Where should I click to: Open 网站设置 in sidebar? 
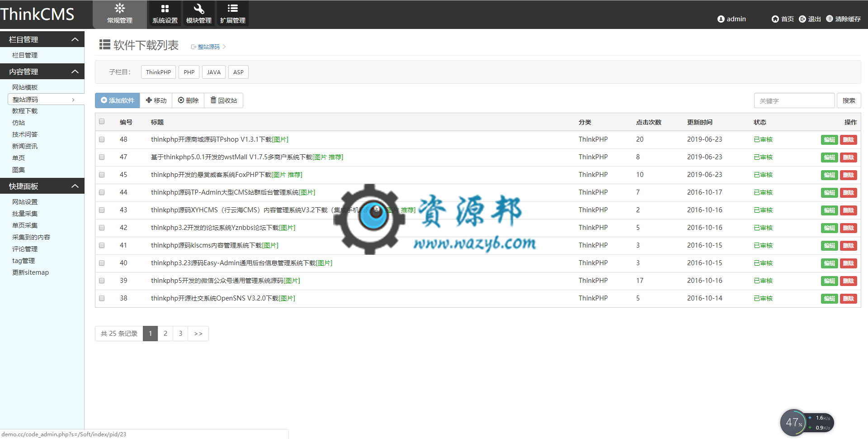pos(25,202)
